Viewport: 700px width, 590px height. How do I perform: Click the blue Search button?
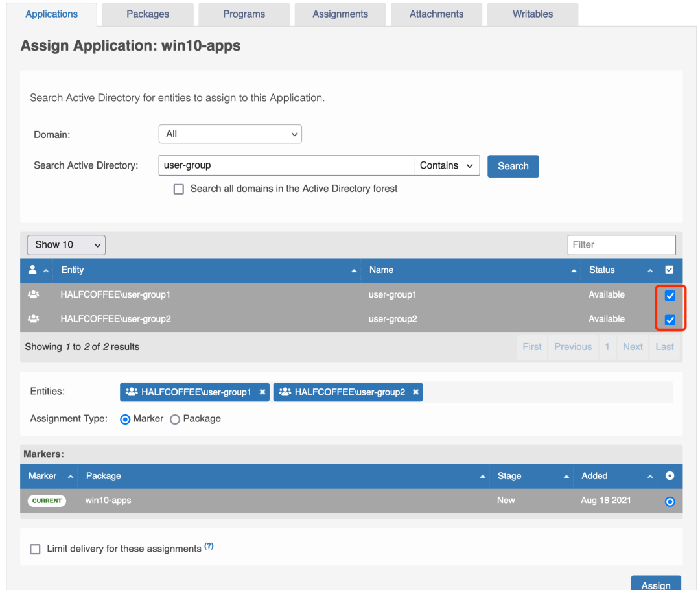[513, 166]
